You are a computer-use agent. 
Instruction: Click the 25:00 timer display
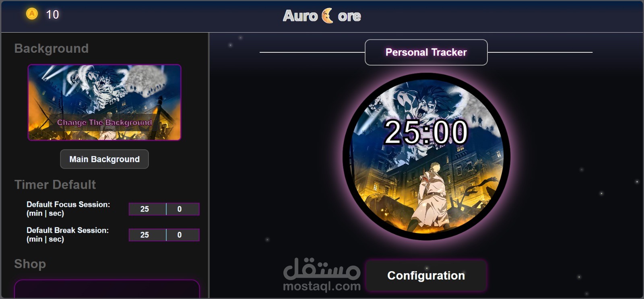pyautogui.click(x=426, y=132)
